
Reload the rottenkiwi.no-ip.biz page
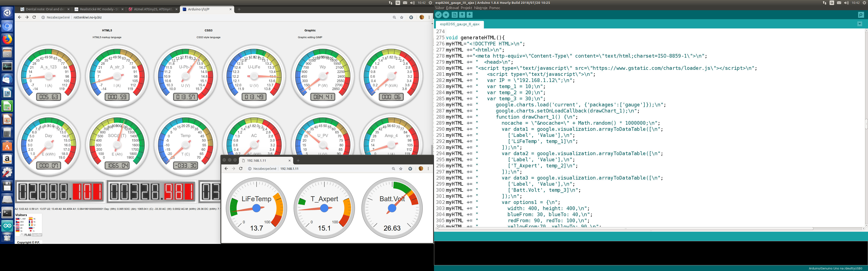[34, 17]
